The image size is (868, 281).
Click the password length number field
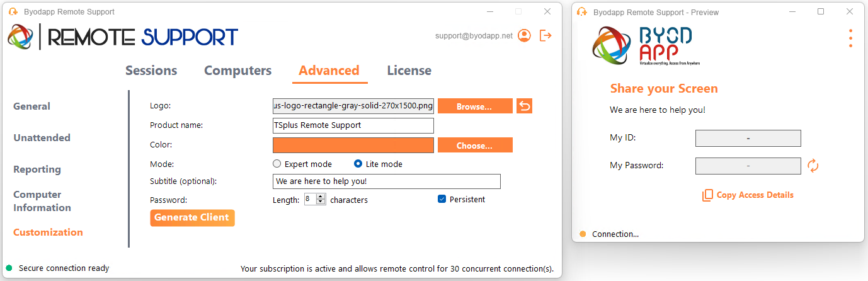310,199
